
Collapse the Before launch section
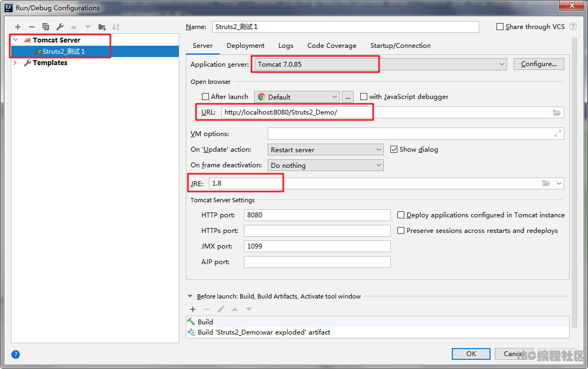[190, 296]
